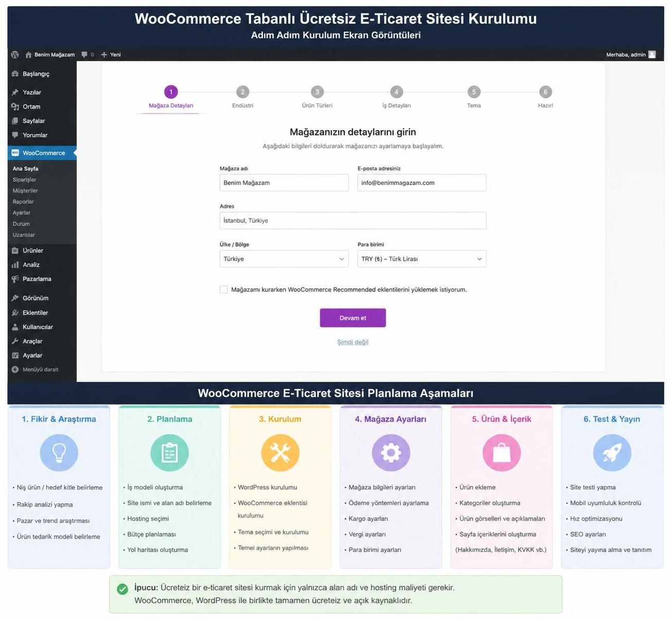Image resolution: width=672 pixels, height=620 pixels.
Task: Open the Ülke / Bölge Türkiye dropdown
Action: click(284, 259)
